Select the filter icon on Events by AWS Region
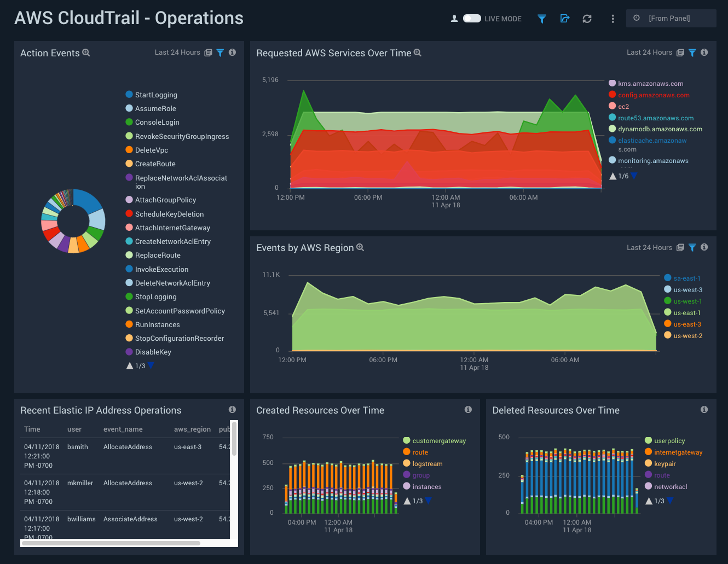The width and height of the screenshot is (728, 564). [692, 247]
